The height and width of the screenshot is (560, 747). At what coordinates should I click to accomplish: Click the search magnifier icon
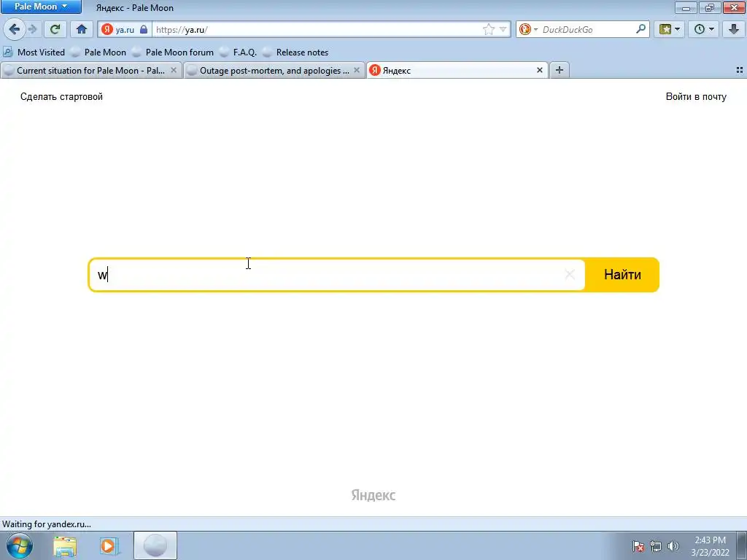pos(640,29)
